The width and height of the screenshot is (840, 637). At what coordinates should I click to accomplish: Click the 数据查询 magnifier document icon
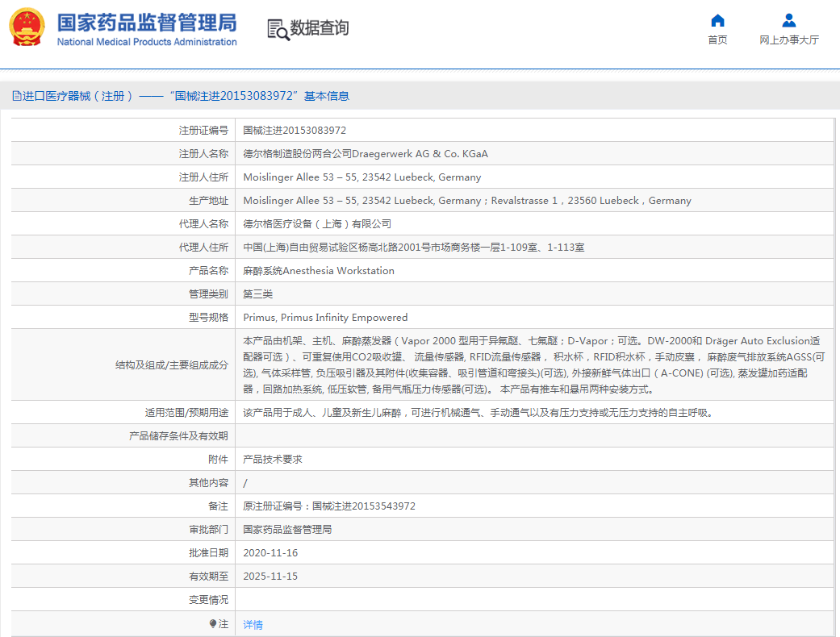pyautogui.click(x=278, y=29)
